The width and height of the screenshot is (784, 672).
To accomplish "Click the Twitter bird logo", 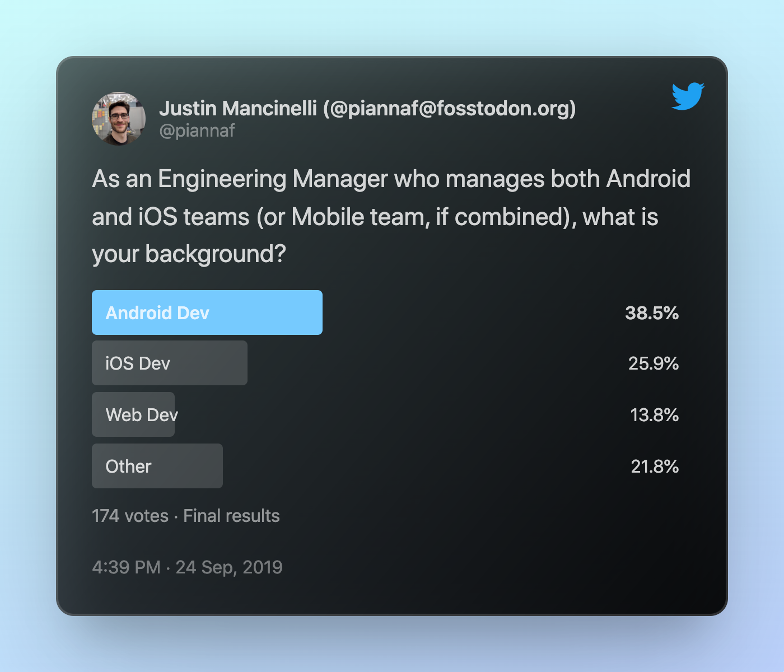I will pyautogui.click(x=688, y=96).
